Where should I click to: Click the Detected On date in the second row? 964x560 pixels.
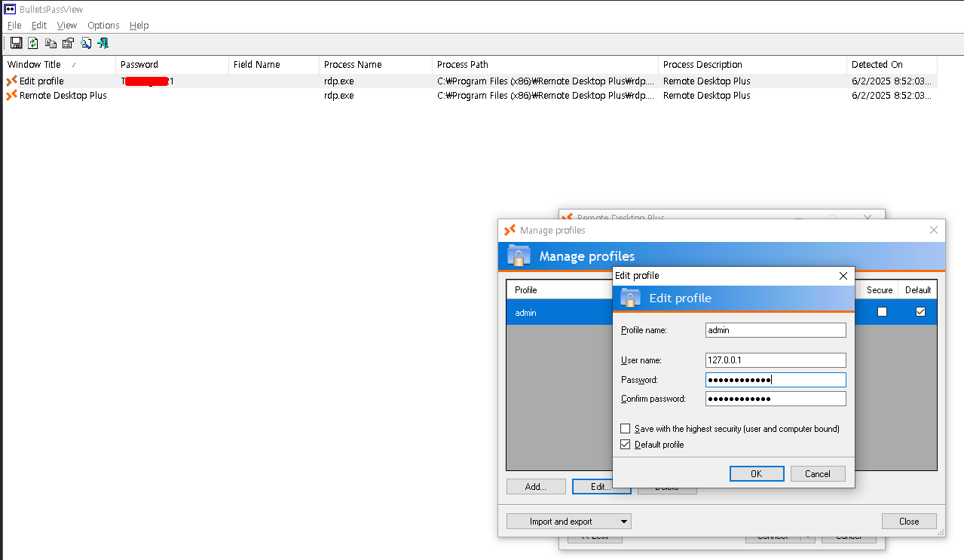tap(892, 95)
